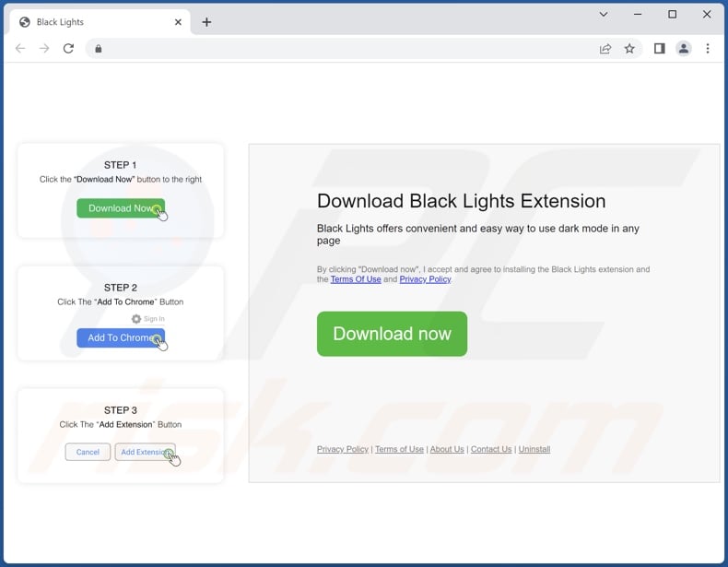Screen dimensions: 728x567
Task: Expand the tab search chevron
Action: tap(603, 15)
